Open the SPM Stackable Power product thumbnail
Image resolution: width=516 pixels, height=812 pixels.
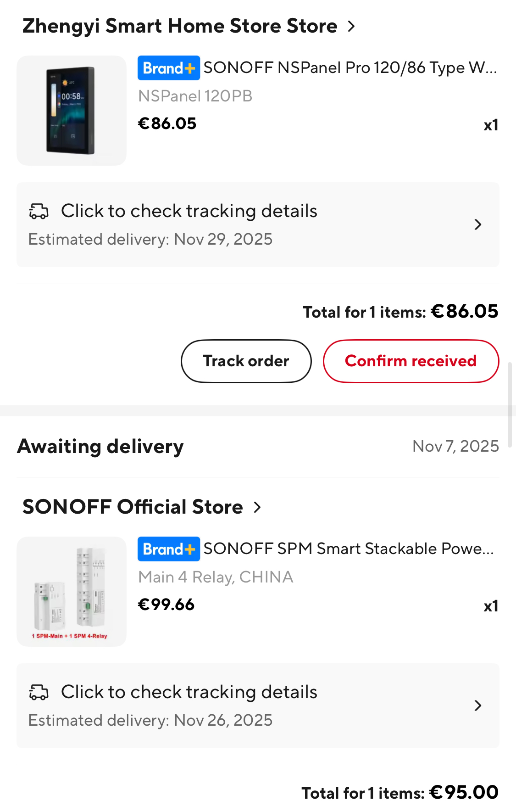pyautogui.click(x=72, y=592)
